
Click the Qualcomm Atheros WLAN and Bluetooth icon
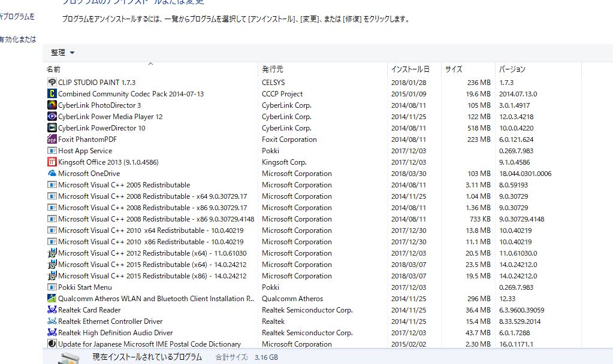point(52,298)
